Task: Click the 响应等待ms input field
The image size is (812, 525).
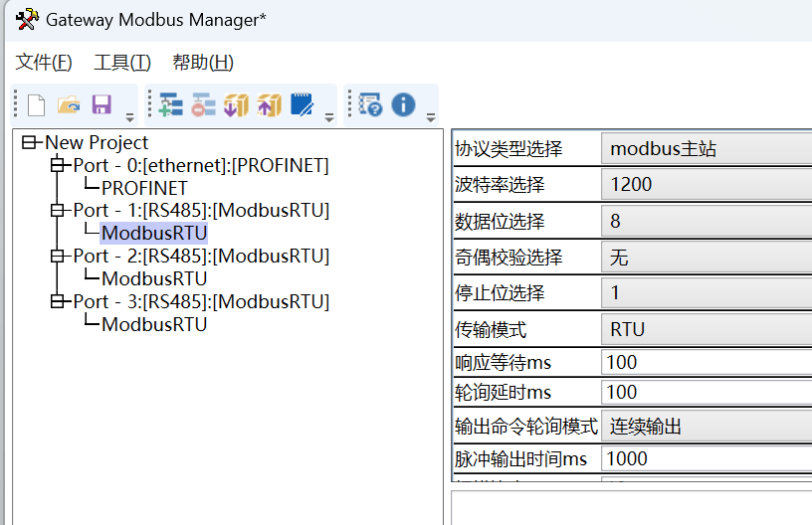Action: (707, 362)
